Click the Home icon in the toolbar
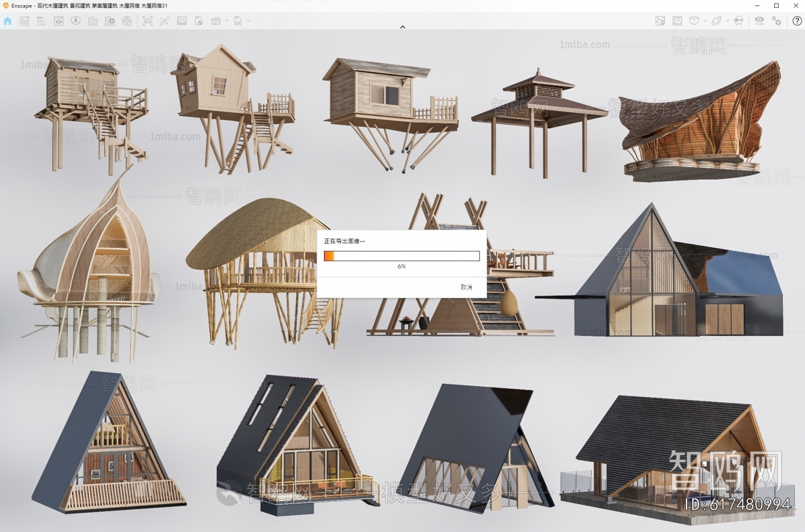This screenshot has height=532, width=805. click(8, 21)
